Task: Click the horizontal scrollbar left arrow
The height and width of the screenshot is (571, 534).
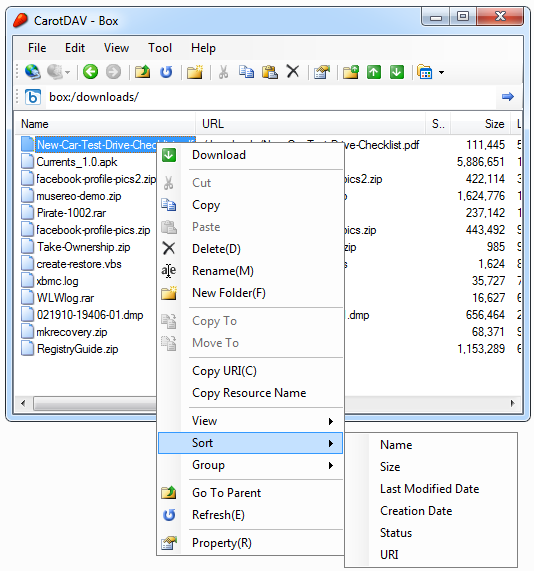Action: pos(23,403)
